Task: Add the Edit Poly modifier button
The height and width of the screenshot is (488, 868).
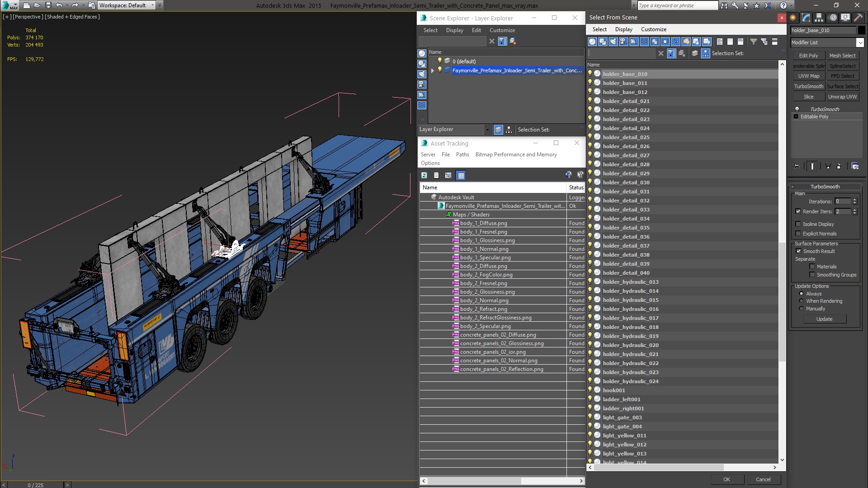Action: click(x=808, y=56)
